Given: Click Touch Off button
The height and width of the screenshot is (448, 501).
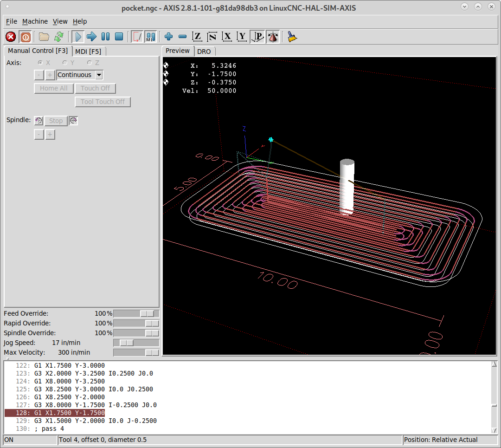Looking at the screenshot, I should [x=95, y=88].
